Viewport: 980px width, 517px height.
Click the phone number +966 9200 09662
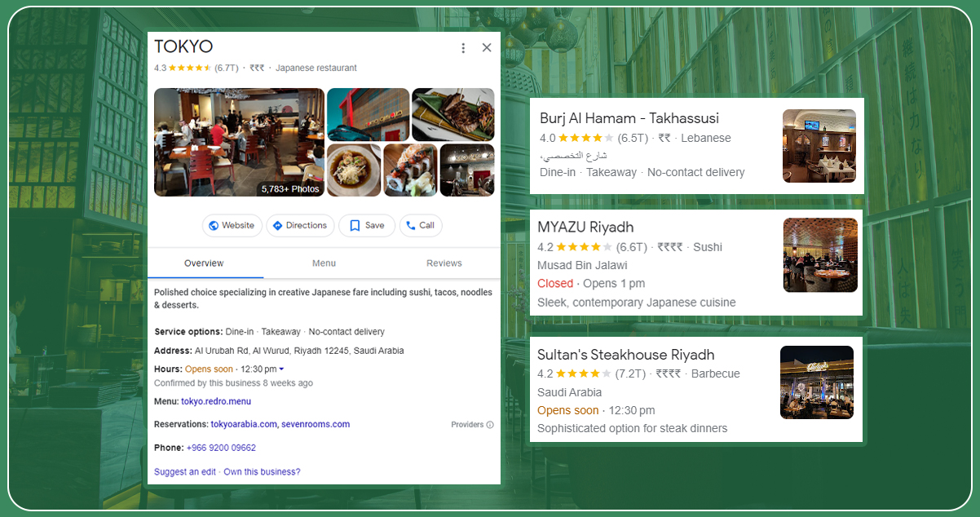coord(221,448)
